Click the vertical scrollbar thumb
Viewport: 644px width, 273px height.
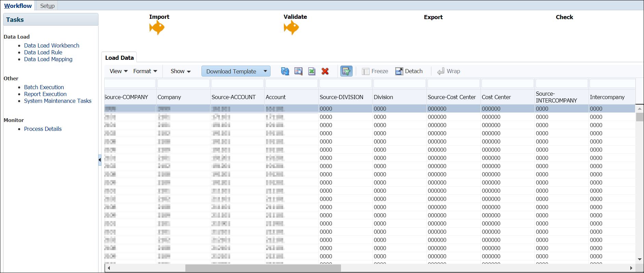point(640,117)
